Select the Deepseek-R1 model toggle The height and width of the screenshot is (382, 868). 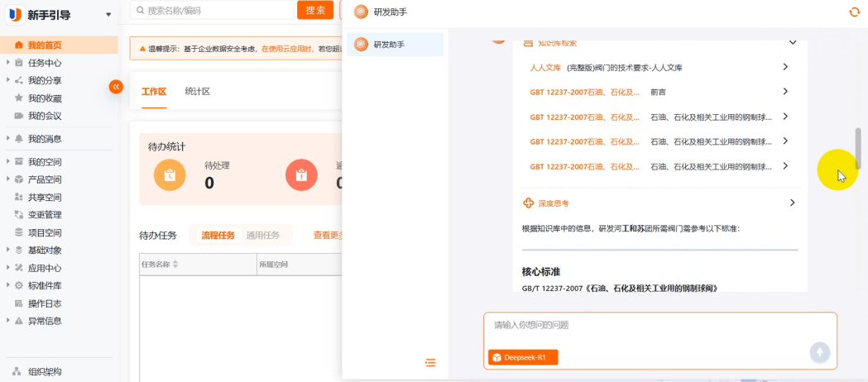(523, 357)
